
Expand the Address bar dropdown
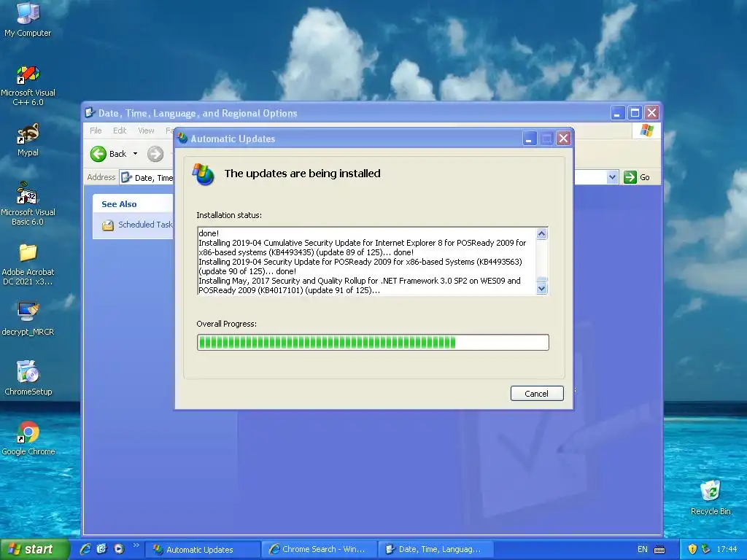(612, 177)
